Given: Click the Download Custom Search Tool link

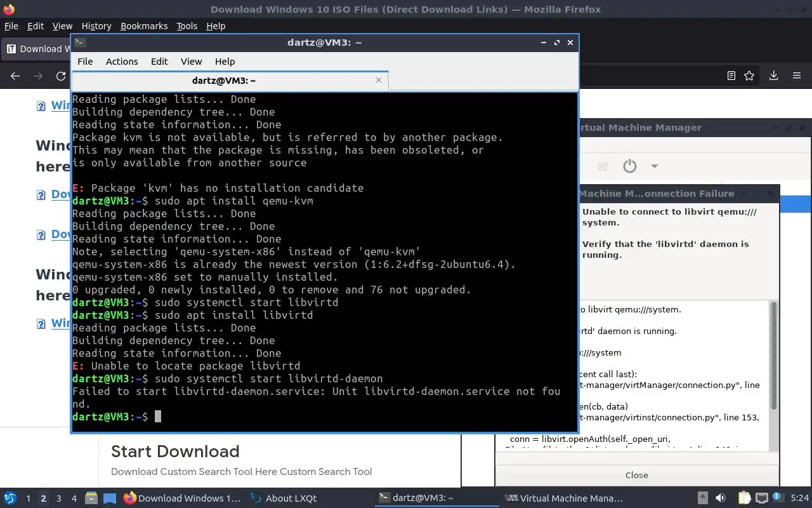Looking at the screenshot, I should [x=241, y=471].
